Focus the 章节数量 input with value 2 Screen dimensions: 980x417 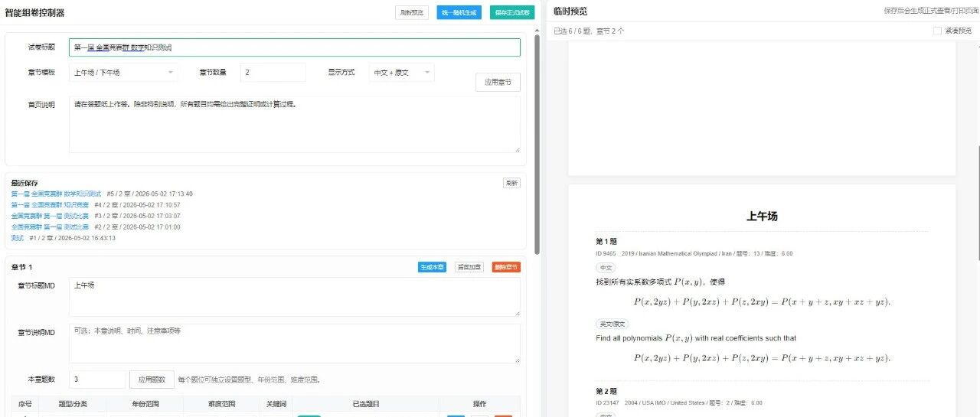[273, 73]
